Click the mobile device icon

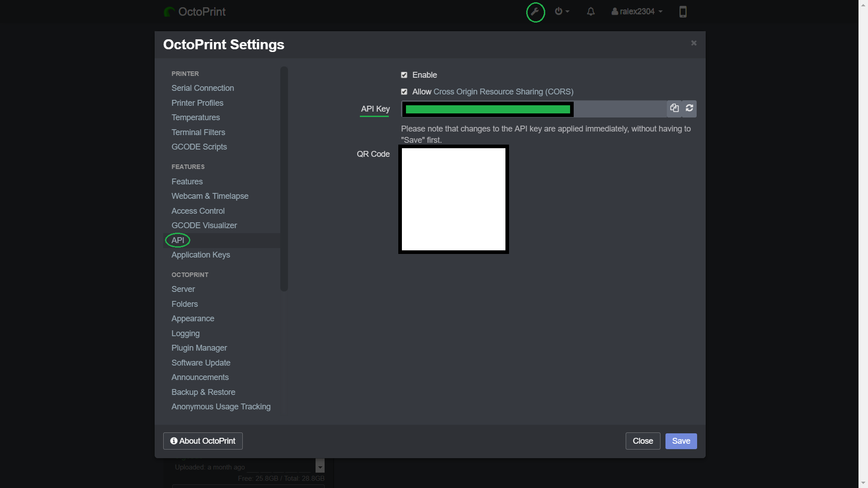coord(683,12)
